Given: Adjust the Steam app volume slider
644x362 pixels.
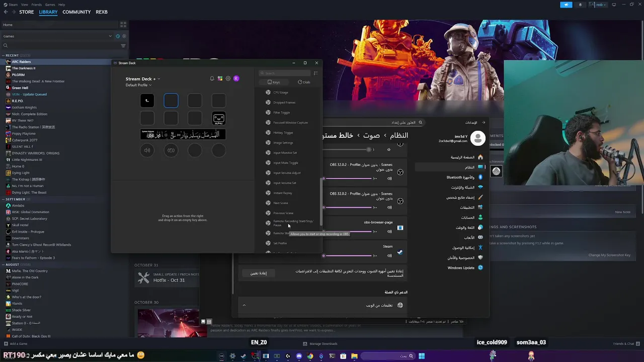Looking at the screenshot, I should click(348, 255).
